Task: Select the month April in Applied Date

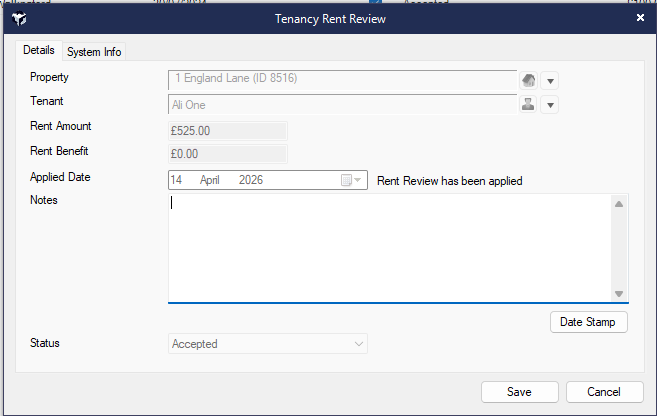Action: 210,180
